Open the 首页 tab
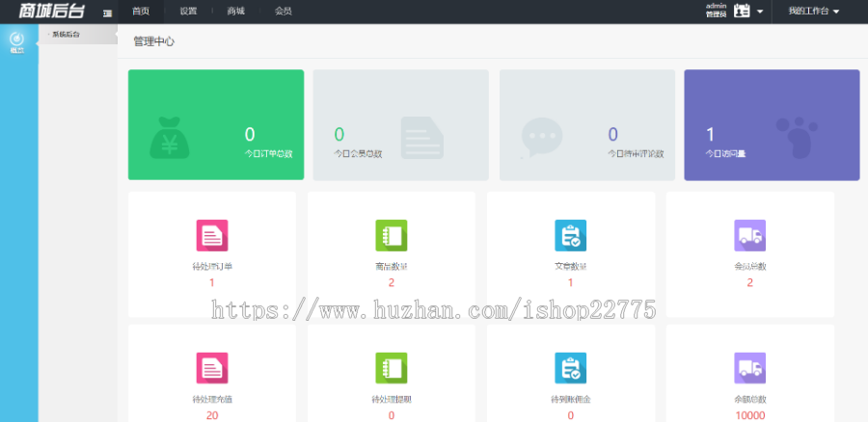The height and width of the screenshot is (422, 868). 141,12
